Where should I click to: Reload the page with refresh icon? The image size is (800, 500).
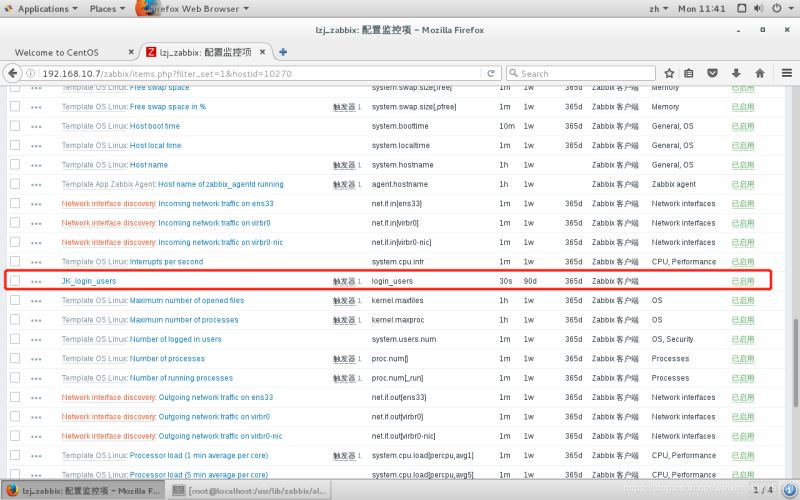point(491,73)
